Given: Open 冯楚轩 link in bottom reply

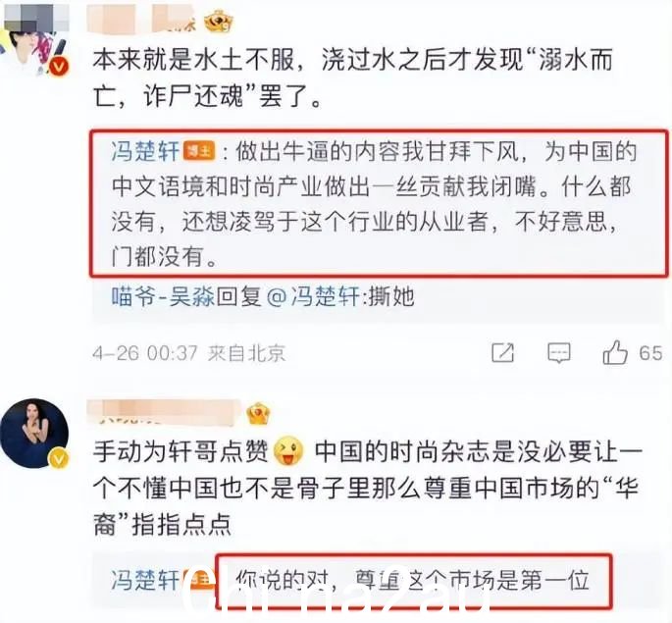Looking at the screenshot, I should pos(145,580).
